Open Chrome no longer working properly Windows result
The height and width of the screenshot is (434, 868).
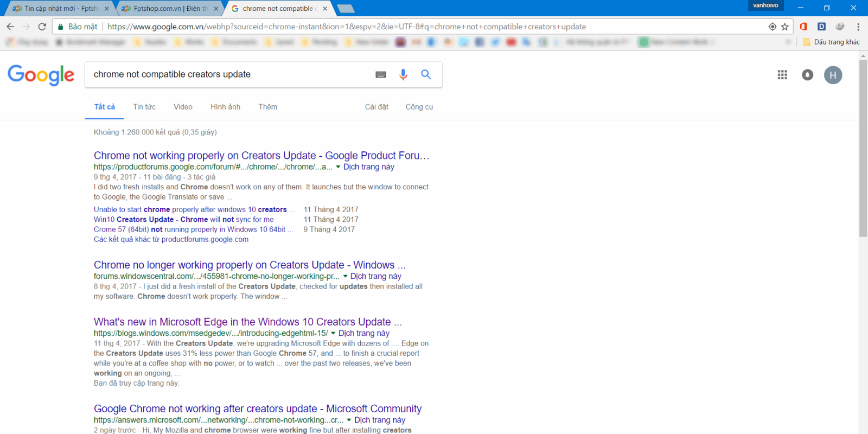pyautogui.click(x=250, y=265)
